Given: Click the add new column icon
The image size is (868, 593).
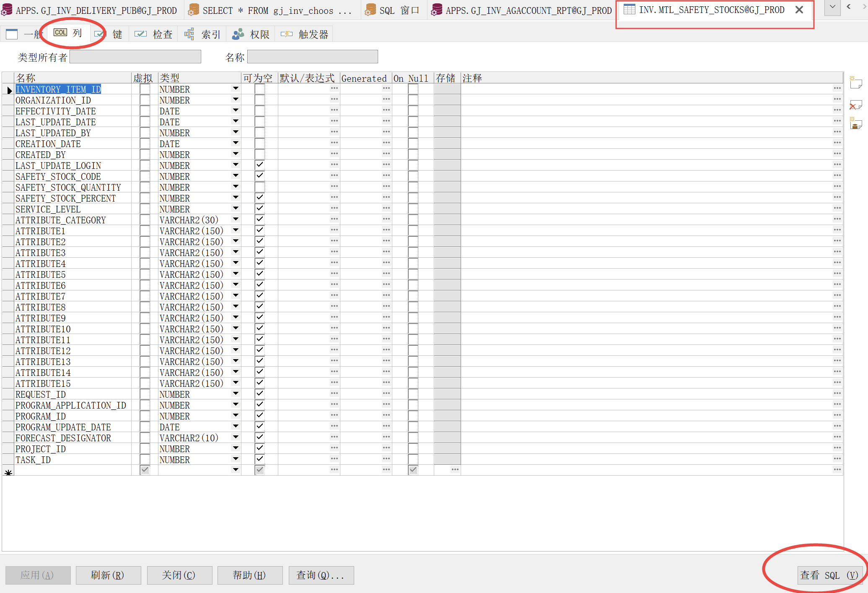Looking at the screenshot, I should pyautogui.click(x=855, y=83).
